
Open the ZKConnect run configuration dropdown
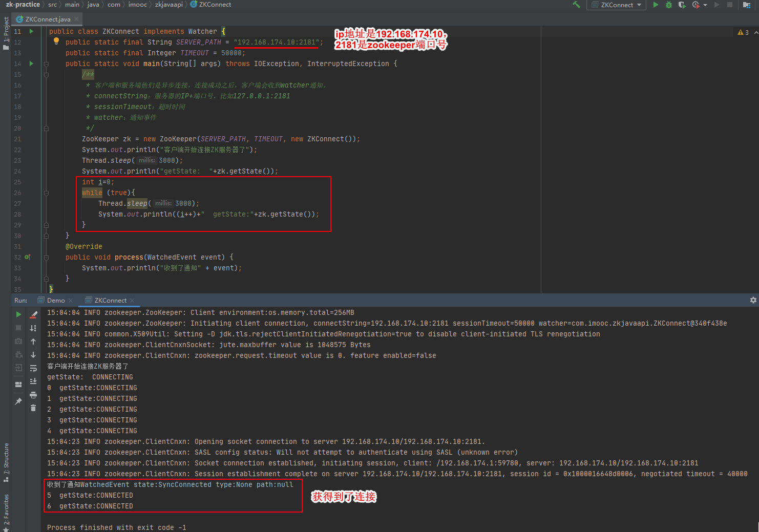(x=616, y=5)
